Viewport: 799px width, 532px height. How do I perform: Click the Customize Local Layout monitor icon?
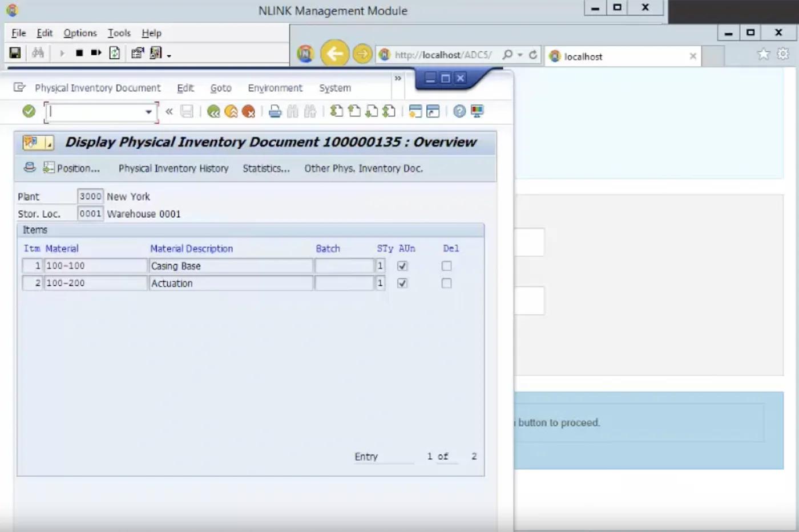(x=477, y=111)
